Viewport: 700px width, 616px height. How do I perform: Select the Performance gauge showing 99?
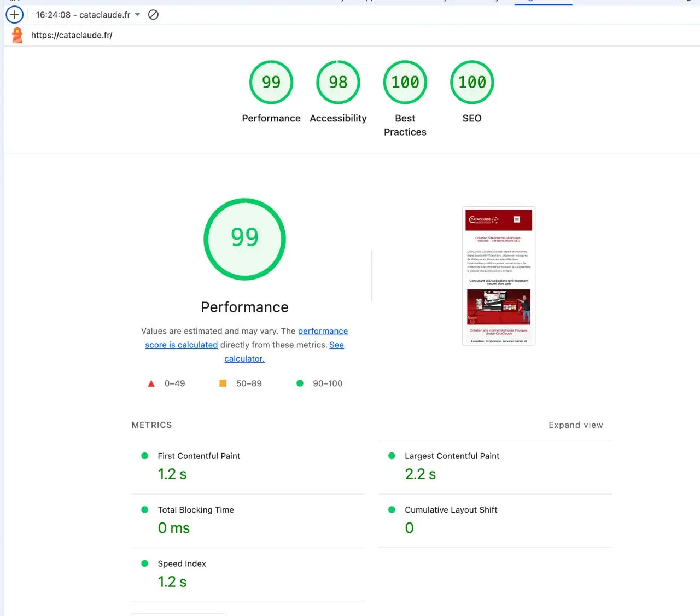point(271,82)
